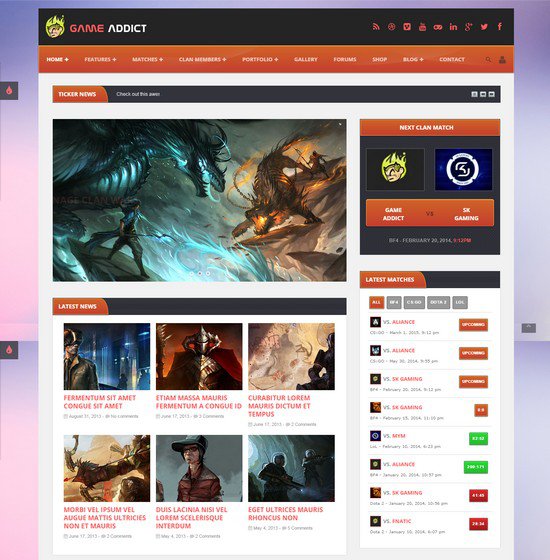The width and height of the screenshot is (550, 560).
Task: Click the rightmost ticker news control icon
Action: pos(491,94)
